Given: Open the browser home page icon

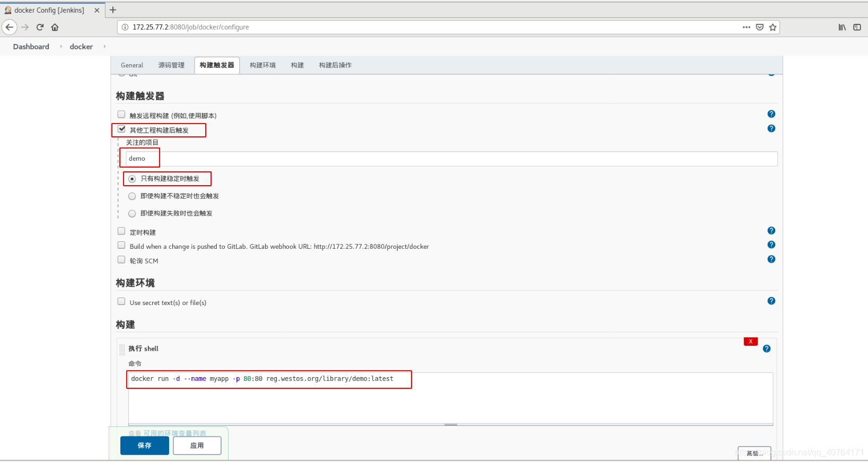Looking at the screenshot, I should (55, 27).
